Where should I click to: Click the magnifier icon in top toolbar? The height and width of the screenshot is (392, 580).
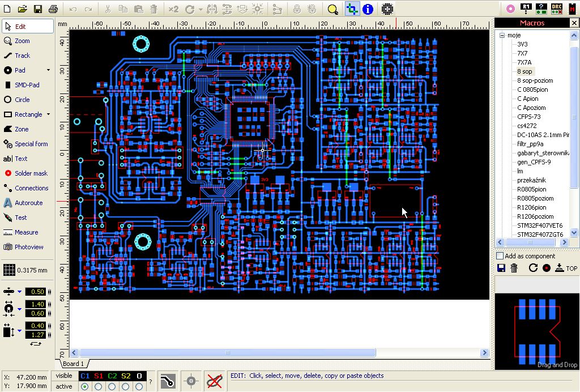pyautogui.click(x=332, y=9)
